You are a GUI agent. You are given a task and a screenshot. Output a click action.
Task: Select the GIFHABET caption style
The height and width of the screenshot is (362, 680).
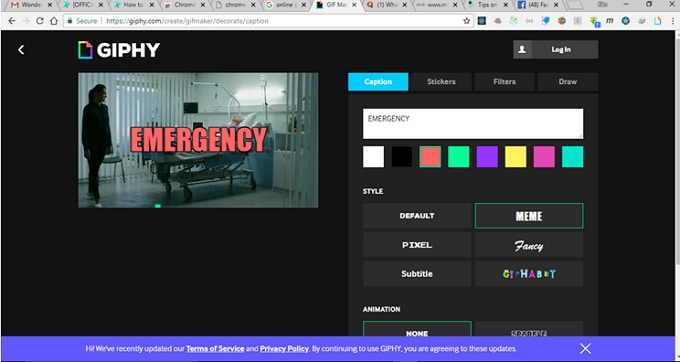(x=529, y=274)
